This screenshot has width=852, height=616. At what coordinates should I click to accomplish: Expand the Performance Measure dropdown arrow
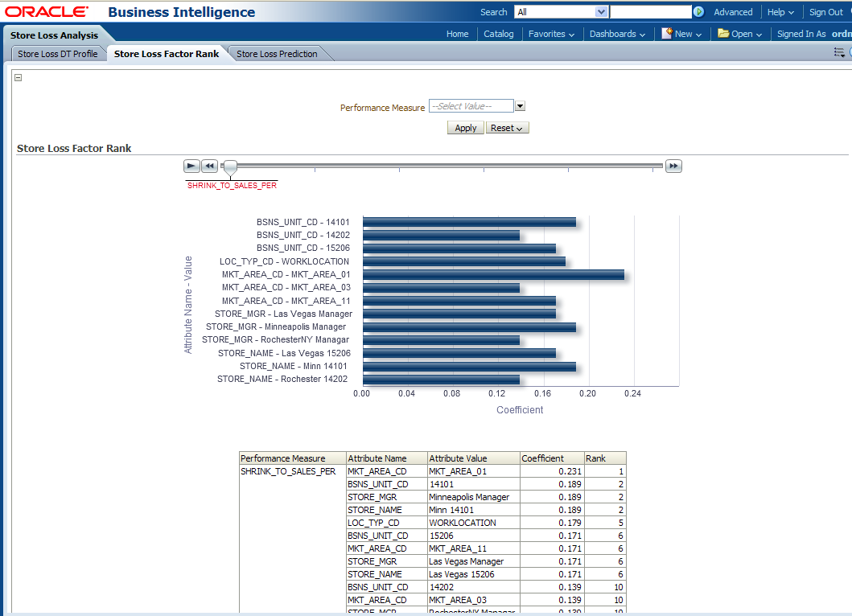520,106
